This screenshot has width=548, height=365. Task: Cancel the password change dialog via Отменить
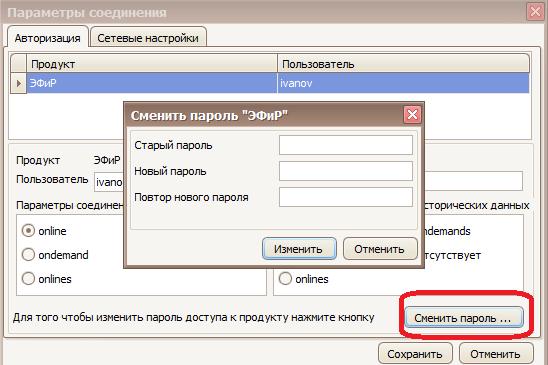380,249
